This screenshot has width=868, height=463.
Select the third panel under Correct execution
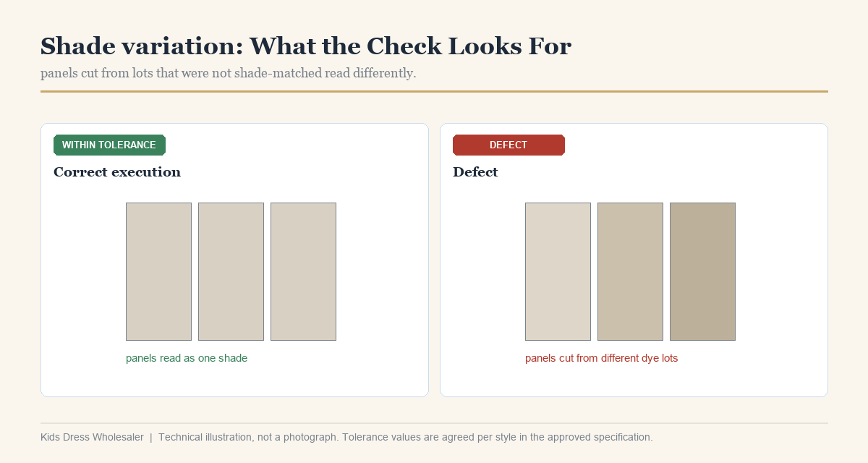pos(303,271)
